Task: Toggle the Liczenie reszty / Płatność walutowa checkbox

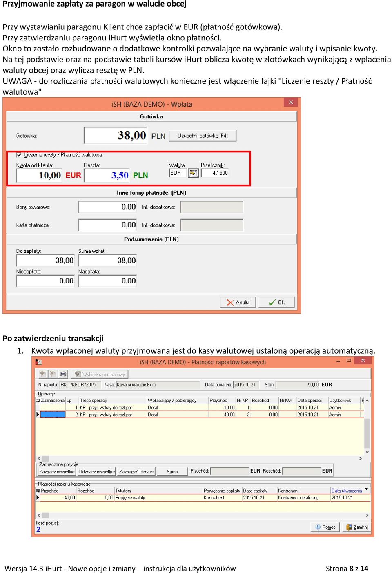Action: pyautogui.click(x=19, y=155)
